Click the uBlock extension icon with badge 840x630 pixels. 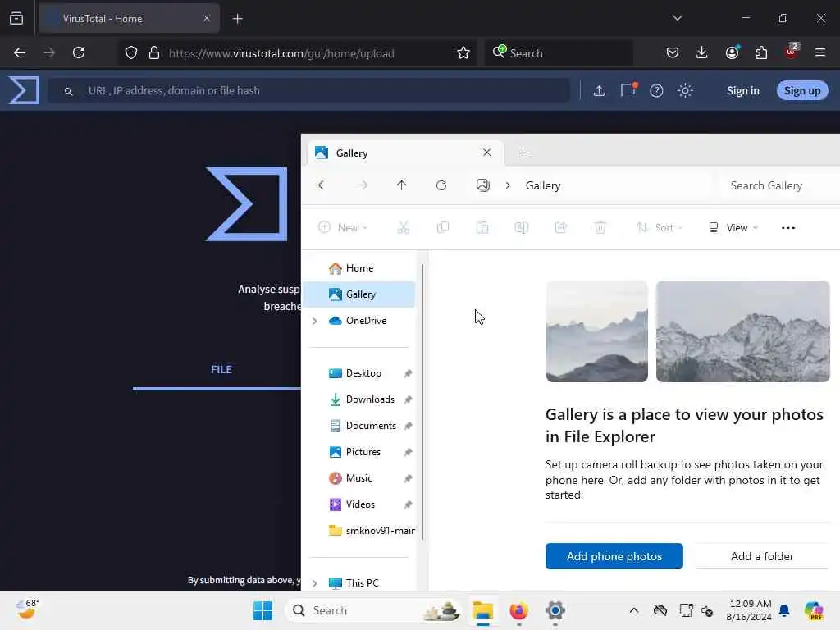coord(792,52)
